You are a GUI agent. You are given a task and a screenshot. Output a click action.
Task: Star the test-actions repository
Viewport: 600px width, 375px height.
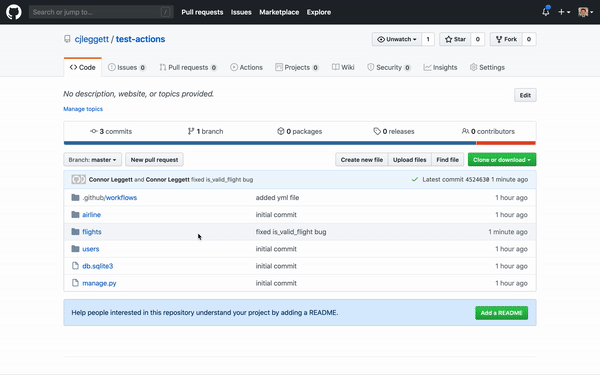(x=455, y=39)
